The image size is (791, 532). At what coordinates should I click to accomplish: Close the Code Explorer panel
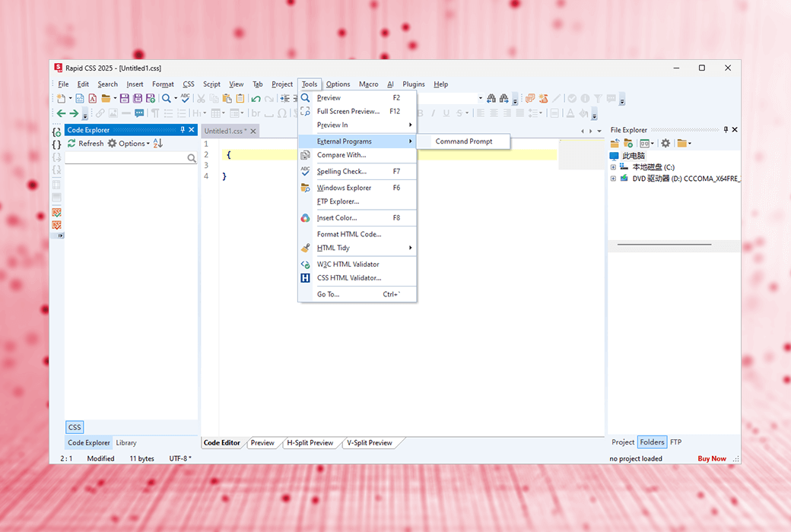(x=192, y=130)
